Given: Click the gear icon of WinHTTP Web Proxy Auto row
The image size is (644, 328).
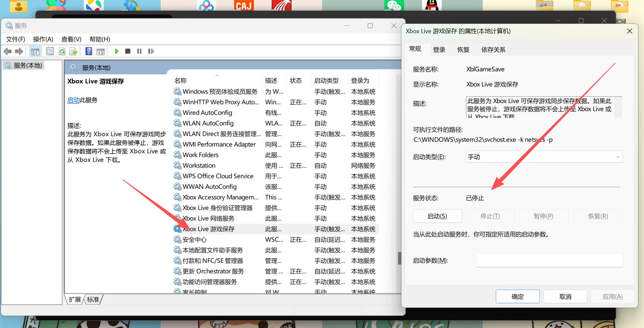Looking at the screenshot, I should pyautogui.click(x=177, y=102).
